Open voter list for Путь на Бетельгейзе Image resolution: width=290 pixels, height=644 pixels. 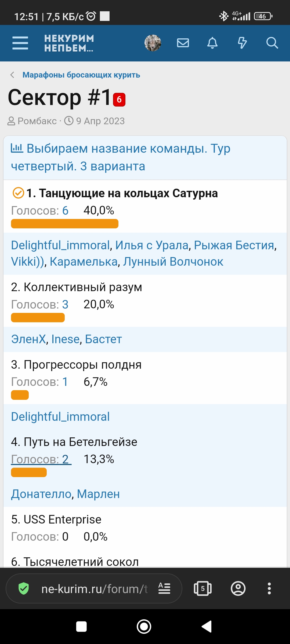pos(41,459)
